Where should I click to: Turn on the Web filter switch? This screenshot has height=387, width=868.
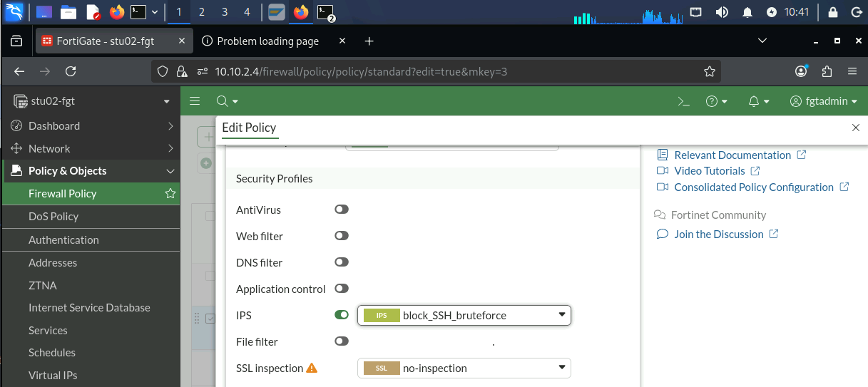pos(342,236)
